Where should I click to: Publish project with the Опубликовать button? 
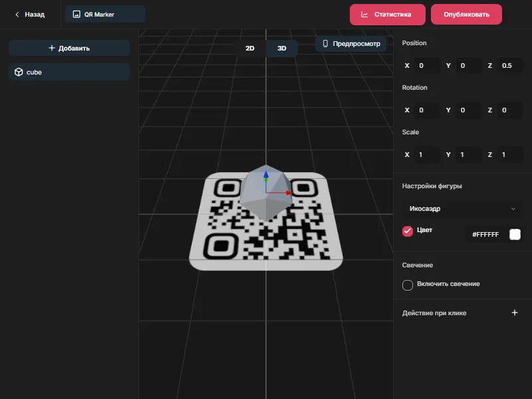466,15
